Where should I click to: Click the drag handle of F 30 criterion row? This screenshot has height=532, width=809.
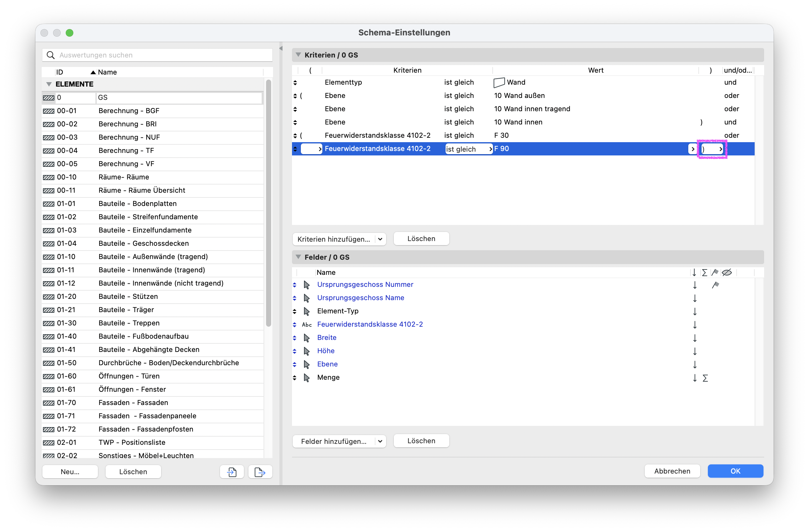[295, 136]
